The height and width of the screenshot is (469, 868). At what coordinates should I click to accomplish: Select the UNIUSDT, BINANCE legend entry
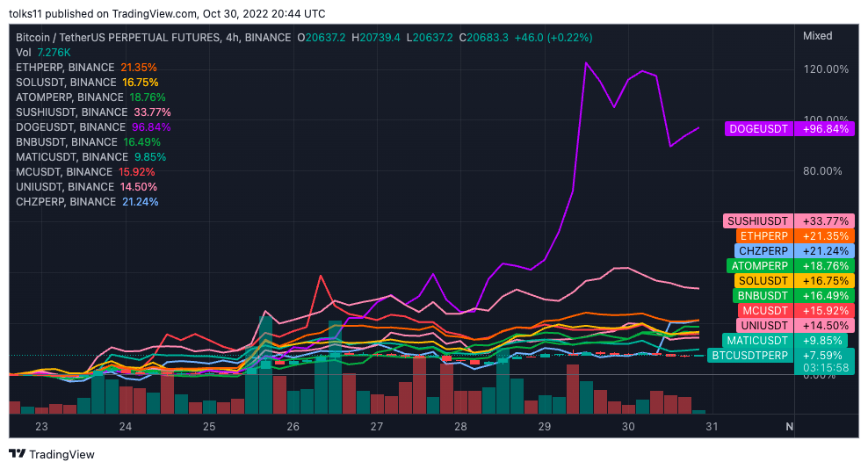click(x=86, y=187)
